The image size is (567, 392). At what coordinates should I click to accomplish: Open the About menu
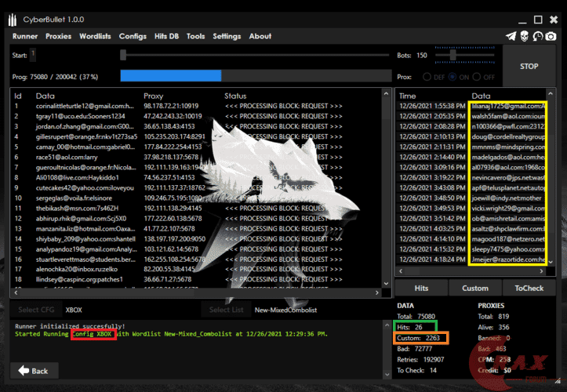(260, 36)
